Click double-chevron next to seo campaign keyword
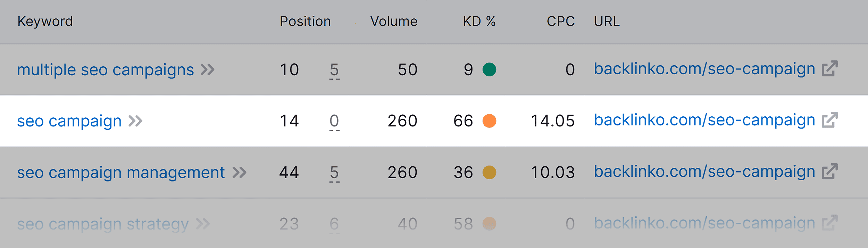 (x=135, y=121)
